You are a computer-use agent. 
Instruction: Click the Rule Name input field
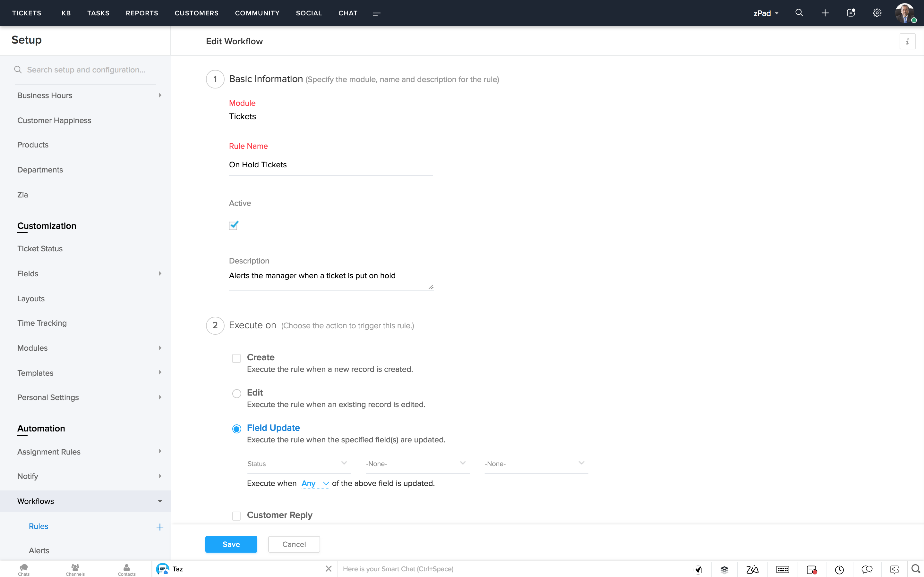pyautogui.click(x=331, y=165)
